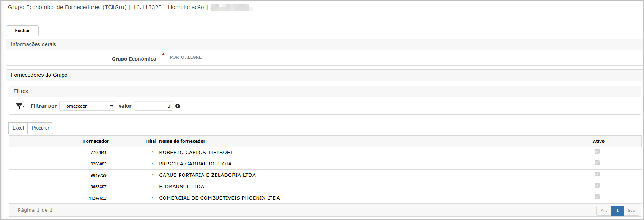Click the Procurar button
Image resolution: width=644 pixels, height=220 pixels.
coord(40,128)
